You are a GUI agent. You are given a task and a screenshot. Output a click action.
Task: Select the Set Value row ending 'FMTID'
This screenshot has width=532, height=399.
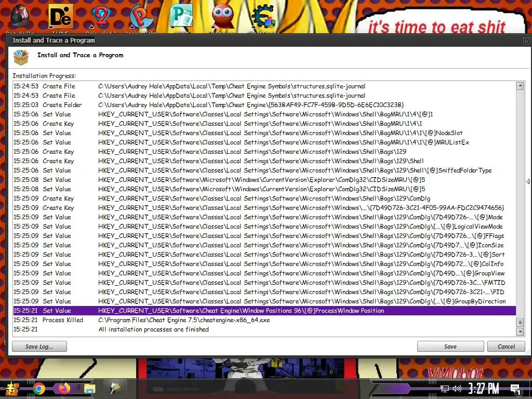pos(264,282)
